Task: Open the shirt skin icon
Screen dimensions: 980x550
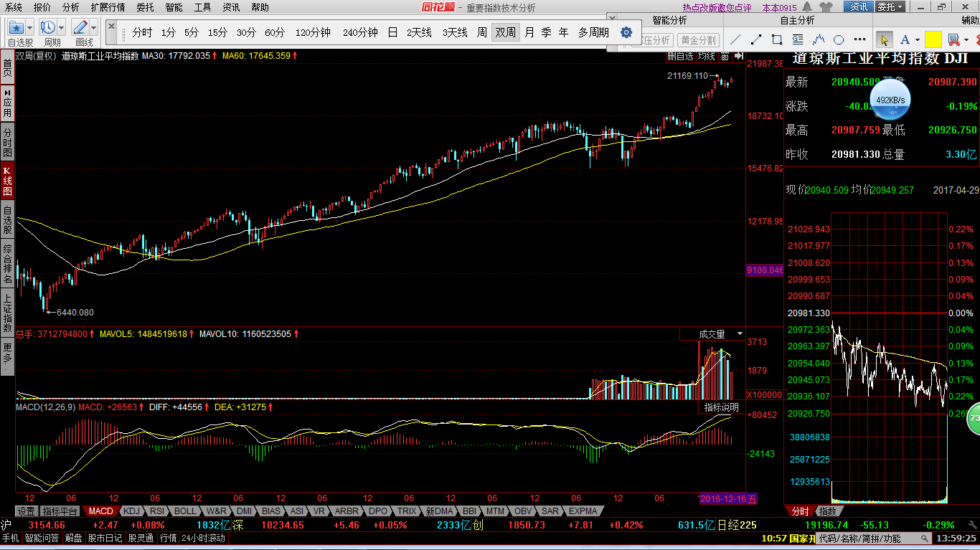Action: (x=826, y=6)
